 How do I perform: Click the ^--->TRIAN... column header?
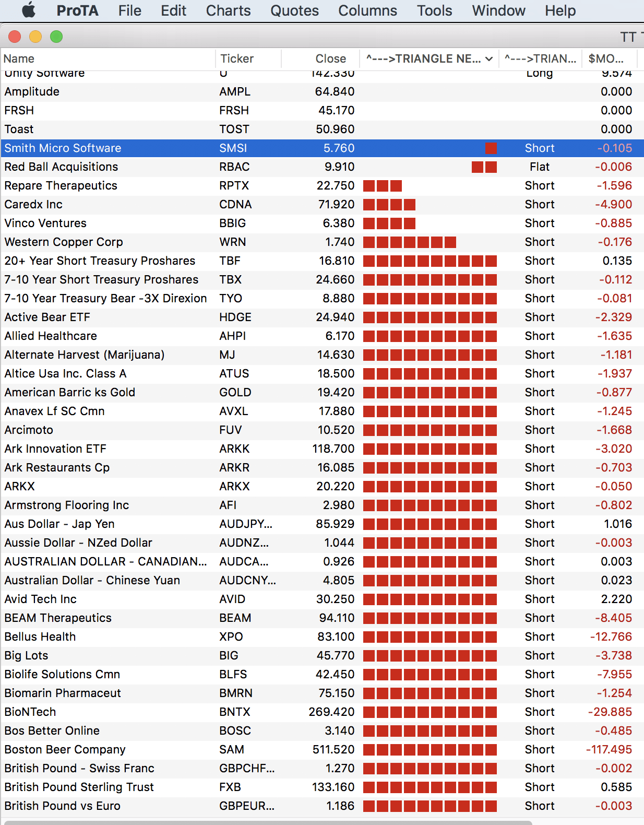(540, 58)
